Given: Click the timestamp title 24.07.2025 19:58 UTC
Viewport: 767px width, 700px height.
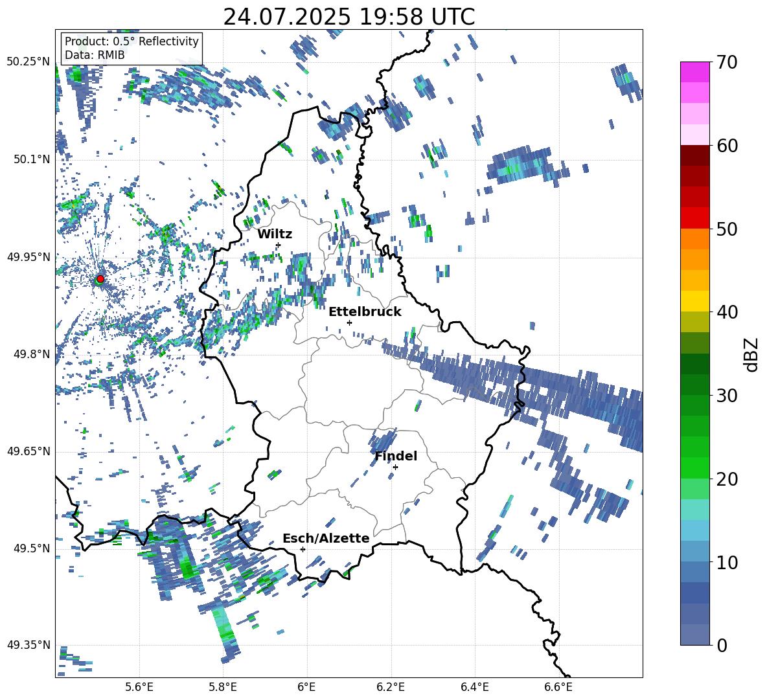Looking at the screenshot, I should pyautogui.click(x=349, y=17).
